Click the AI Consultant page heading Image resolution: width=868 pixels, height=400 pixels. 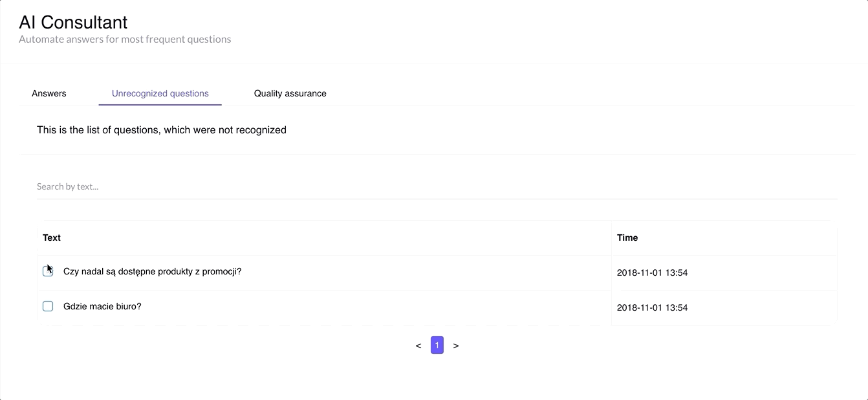73,22
